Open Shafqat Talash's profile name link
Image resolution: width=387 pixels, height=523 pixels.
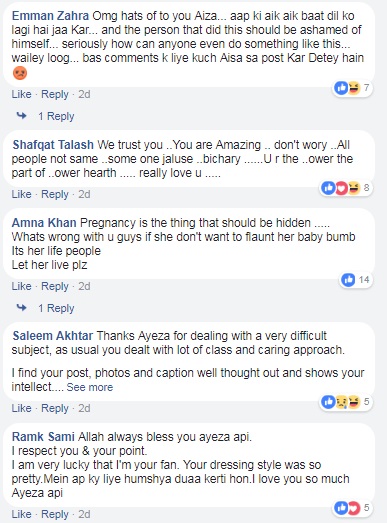pyautogui.click(x=53, y=145)
